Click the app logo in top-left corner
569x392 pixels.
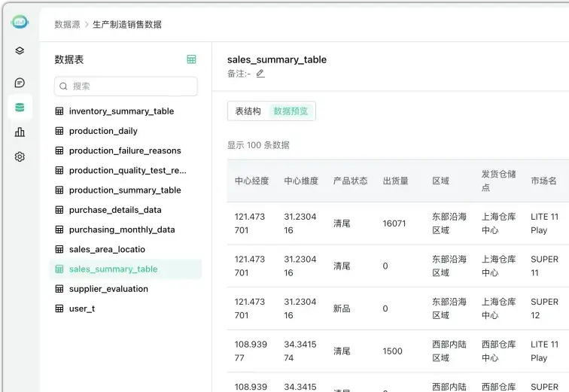click(x=20, y=23)
